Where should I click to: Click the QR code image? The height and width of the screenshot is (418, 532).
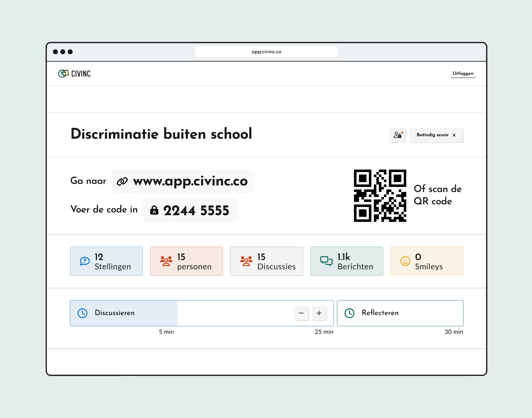(380, 196)
